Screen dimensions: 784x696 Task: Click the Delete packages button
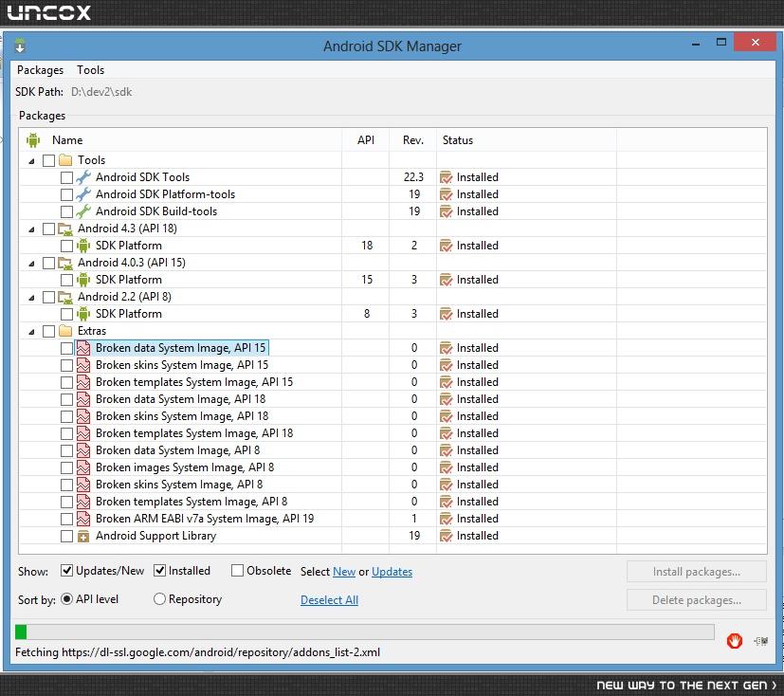point(697,600)
